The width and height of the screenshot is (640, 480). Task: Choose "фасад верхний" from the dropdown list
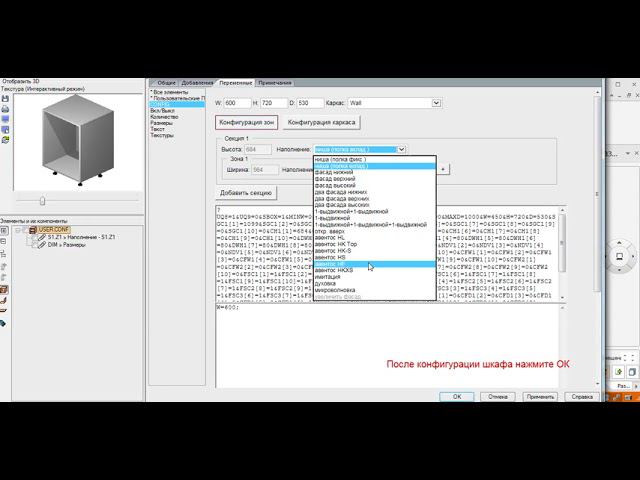pos(374,179)
